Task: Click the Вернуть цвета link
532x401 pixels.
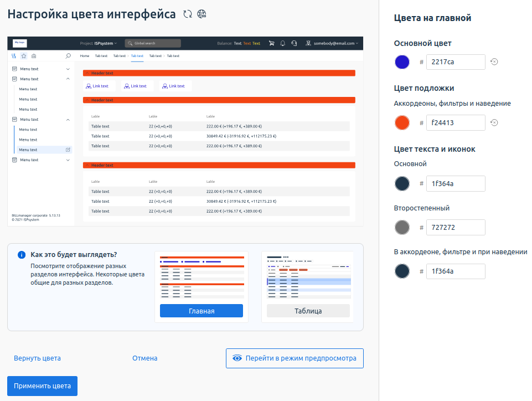Action: [x=37, y=358]
